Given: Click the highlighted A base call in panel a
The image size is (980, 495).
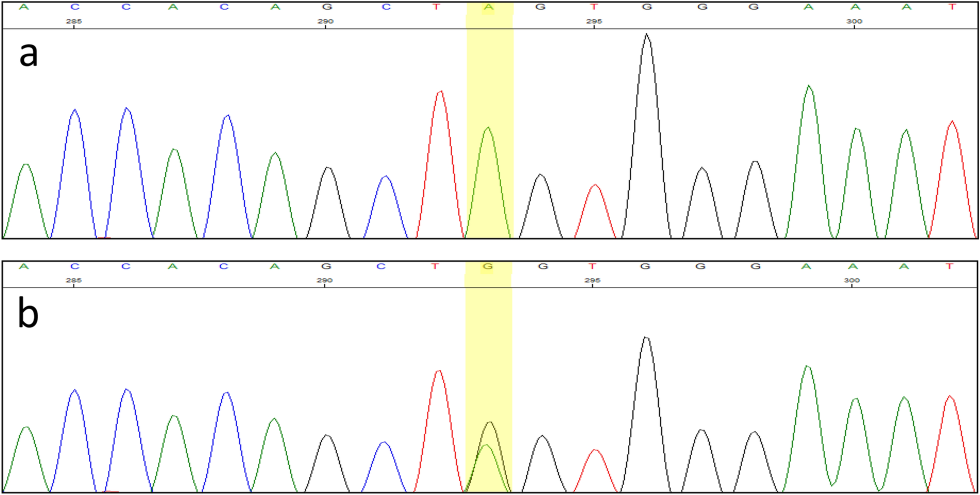Looking at the screenshot, I should (489, 7).
